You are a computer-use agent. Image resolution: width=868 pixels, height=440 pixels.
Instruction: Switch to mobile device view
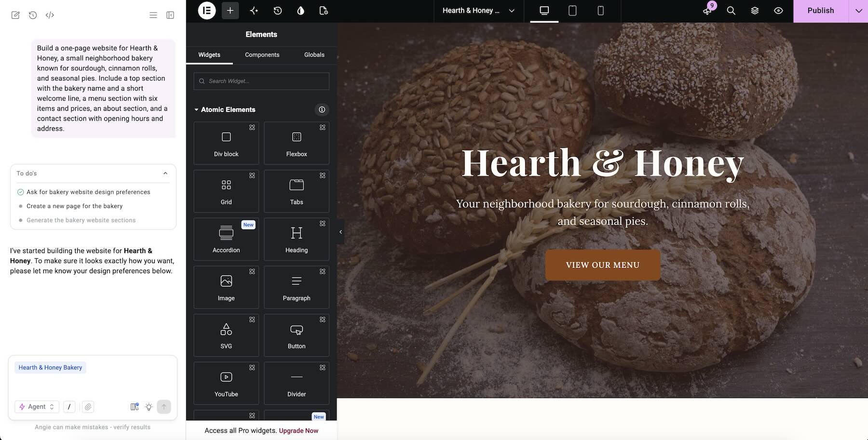[600, 11]
